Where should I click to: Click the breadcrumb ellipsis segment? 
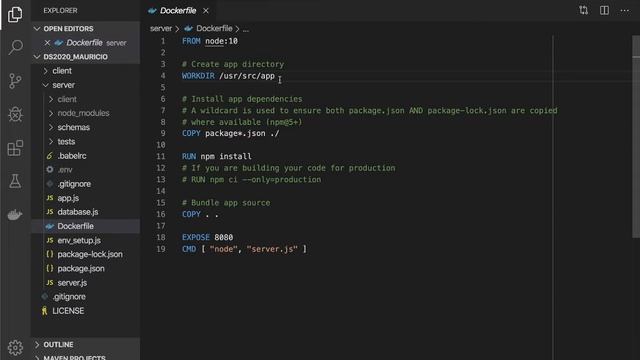(x=246, y=29)
